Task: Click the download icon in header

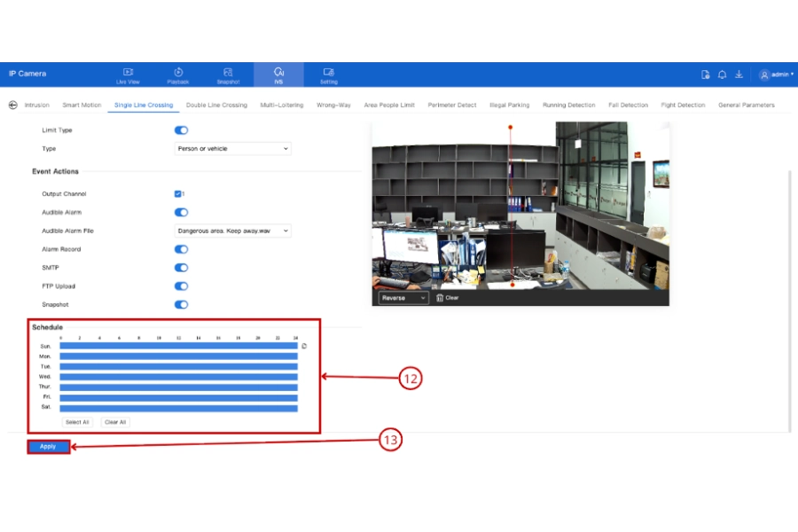Action: point(739,74)
